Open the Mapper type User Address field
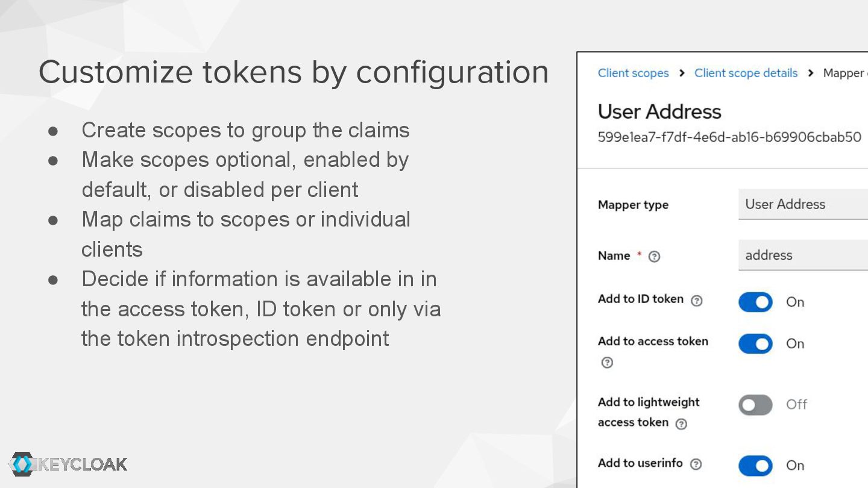 coord(803,204)
